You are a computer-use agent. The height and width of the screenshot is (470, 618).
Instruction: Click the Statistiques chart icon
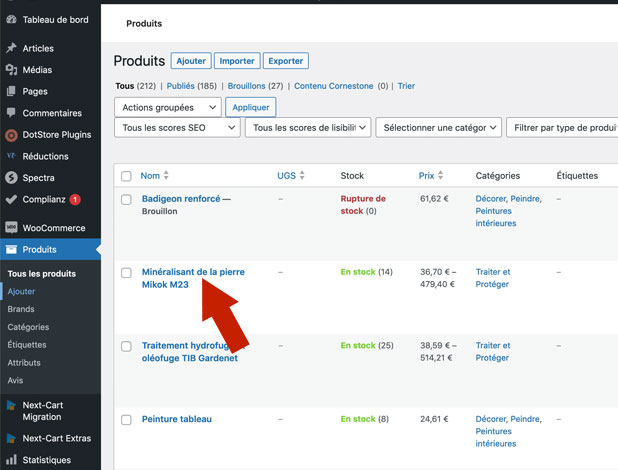click(11, 460)
